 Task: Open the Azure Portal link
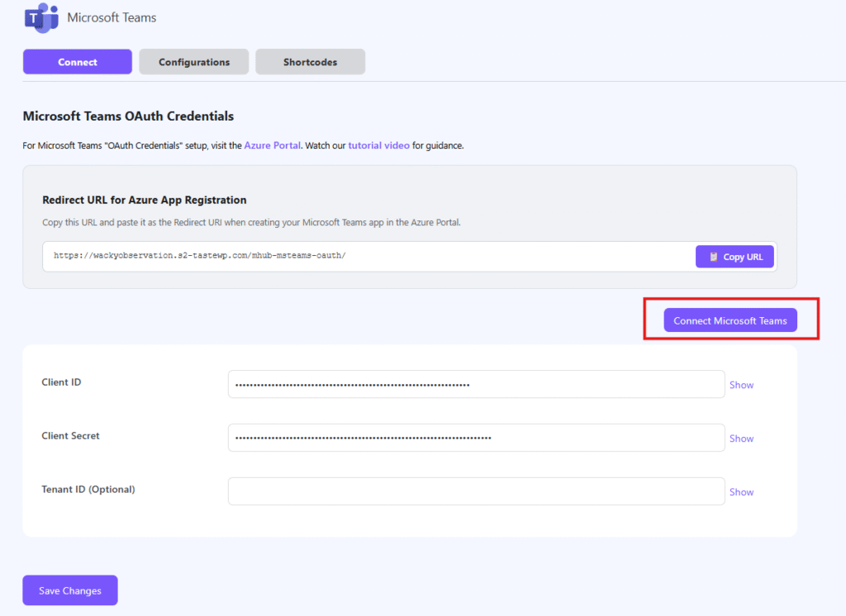pos(272,145)
